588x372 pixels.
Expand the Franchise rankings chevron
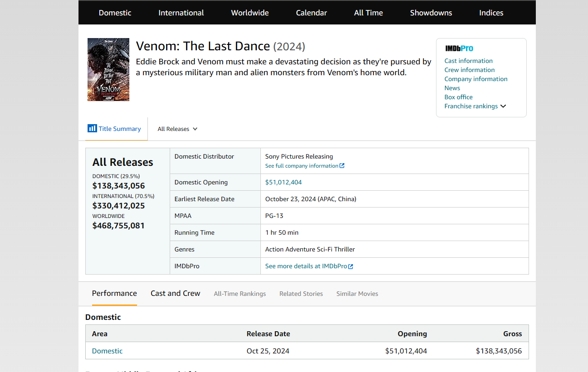[503, 106]
